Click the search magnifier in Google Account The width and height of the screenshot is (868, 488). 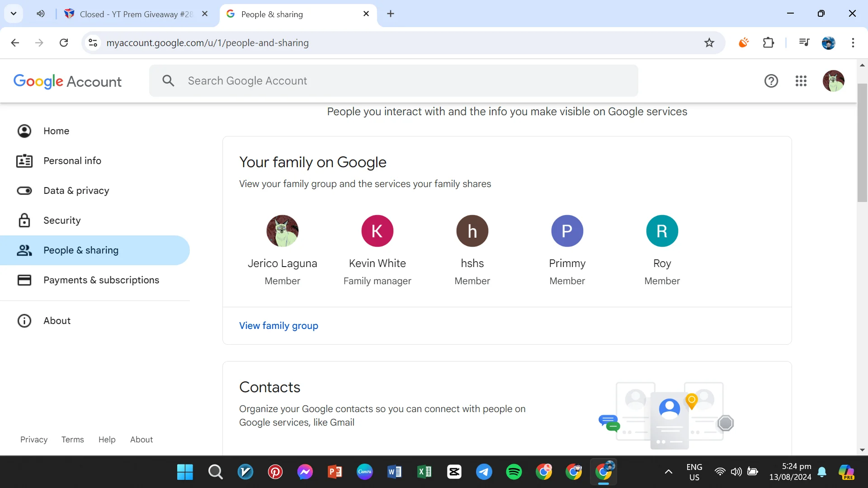pyautogui.click(x=168, y=81)
